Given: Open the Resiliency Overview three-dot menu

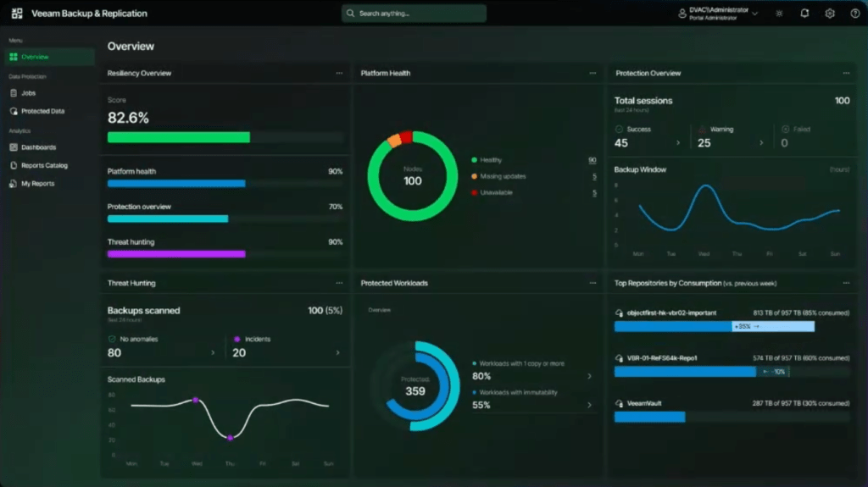Looking at the screenshot, I should [x=339, y=73].
